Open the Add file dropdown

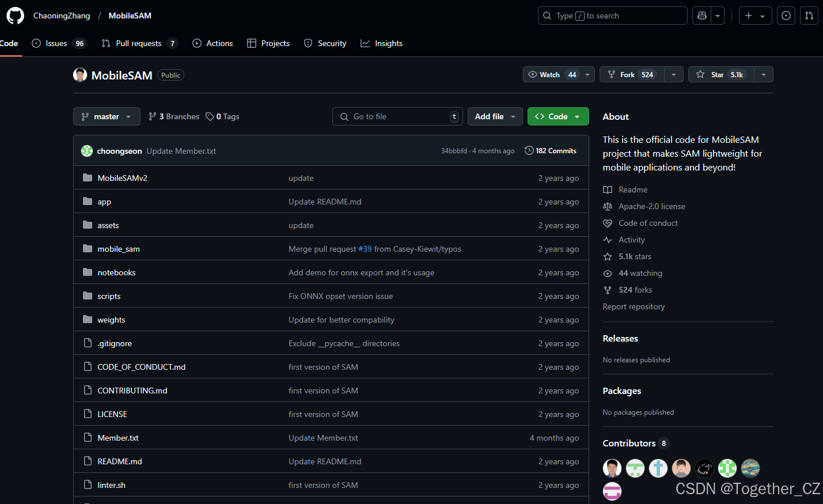495,116
